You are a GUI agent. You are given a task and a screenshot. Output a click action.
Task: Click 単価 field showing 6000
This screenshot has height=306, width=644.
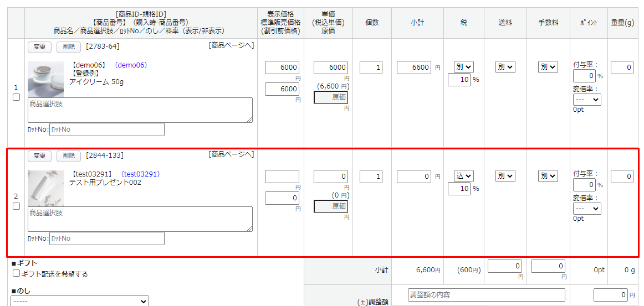(x=331, y=68)
